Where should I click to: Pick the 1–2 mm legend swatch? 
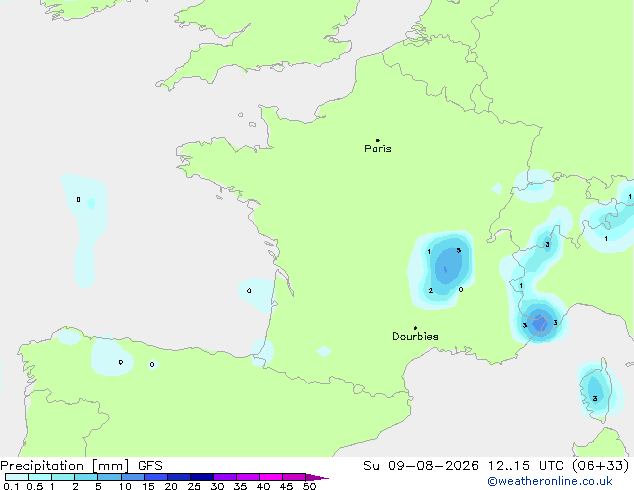63,477
